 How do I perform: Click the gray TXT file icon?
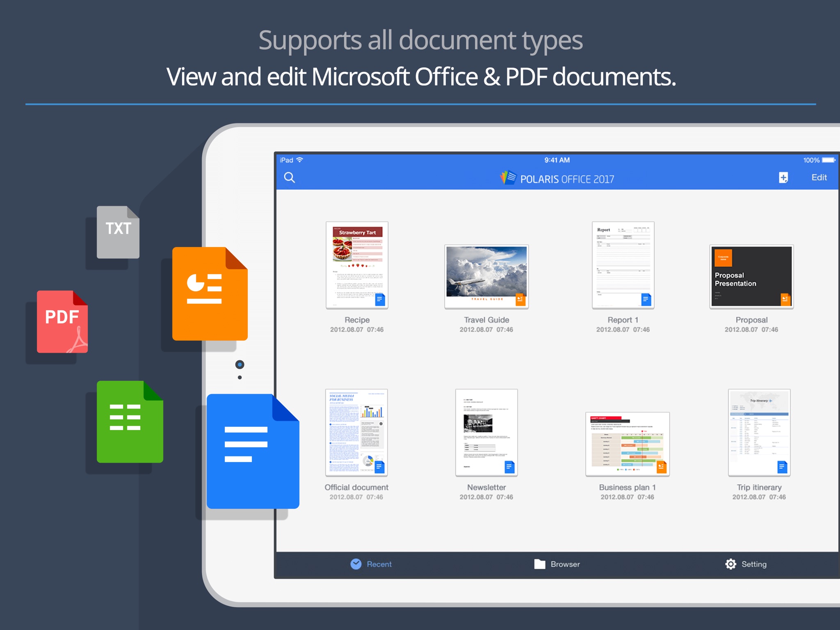(118, 232)
